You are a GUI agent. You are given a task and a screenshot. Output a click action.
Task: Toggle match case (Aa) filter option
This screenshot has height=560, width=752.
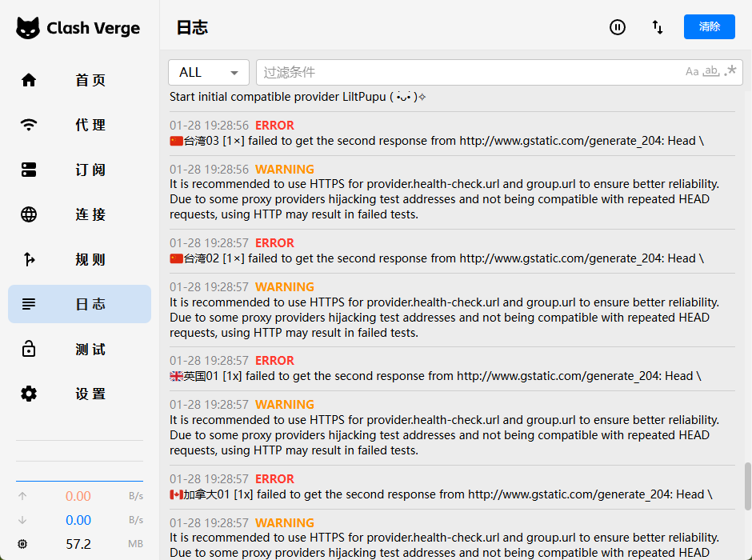[x=692, y=72]
